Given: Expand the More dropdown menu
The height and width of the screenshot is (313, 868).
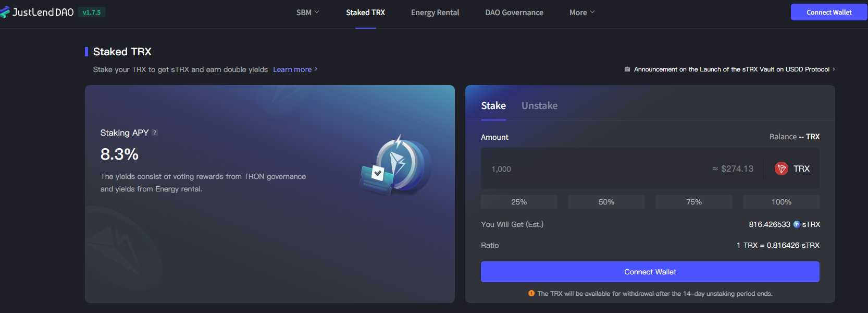Looking at the screenshot, I should point(582,12).
